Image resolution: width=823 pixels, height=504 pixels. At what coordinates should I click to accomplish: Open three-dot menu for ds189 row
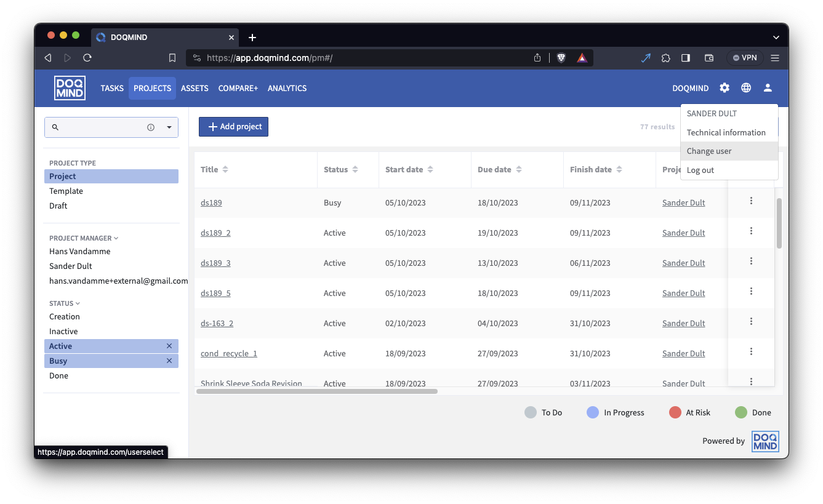pyautogui.click(x=751, y=201)
